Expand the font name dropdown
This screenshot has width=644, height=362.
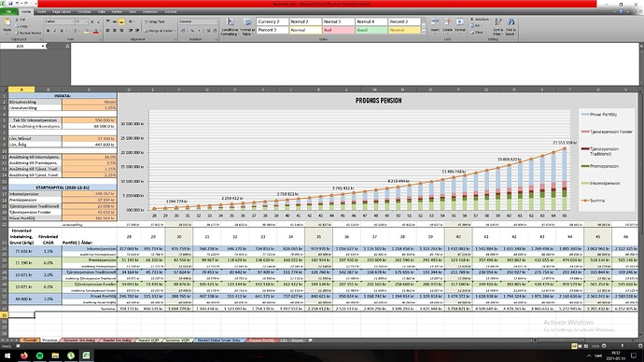click(x=73, y=21)
